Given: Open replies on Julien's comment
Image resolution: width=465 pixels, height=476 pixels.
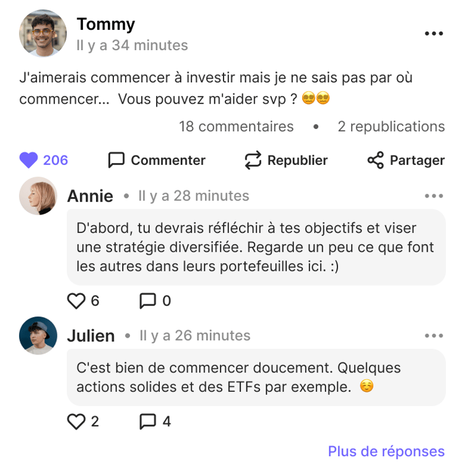Looking at the screenshot, I should (x=148, y=422).
